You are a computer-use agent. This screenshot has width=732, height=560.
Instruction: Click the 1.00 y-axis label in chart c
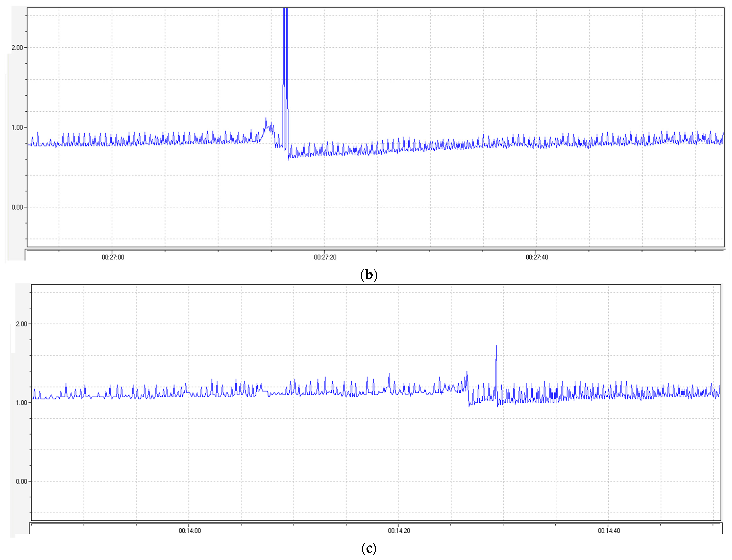click(22, 403)
